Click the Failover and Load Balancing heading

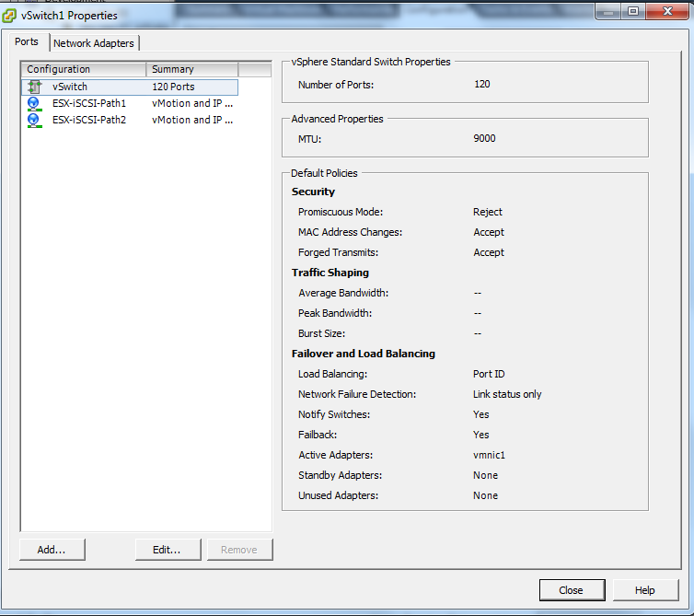click(x=364, y=354)
